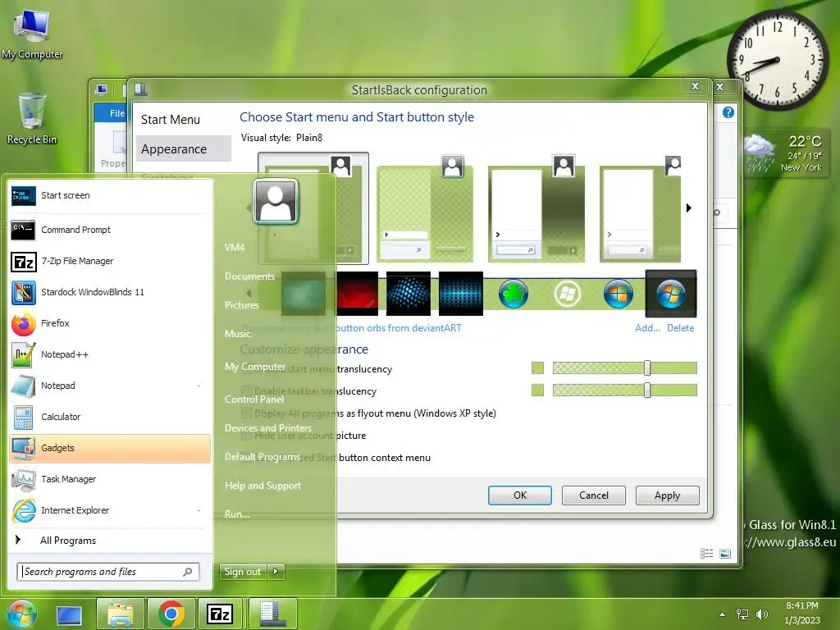Click the Start button orb on taskbar
This screenshot has width=840, height=630.
pos(21,614)
